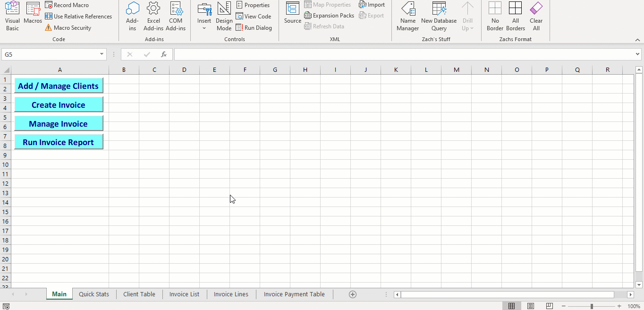Click Run Invoice Report button

59,142
